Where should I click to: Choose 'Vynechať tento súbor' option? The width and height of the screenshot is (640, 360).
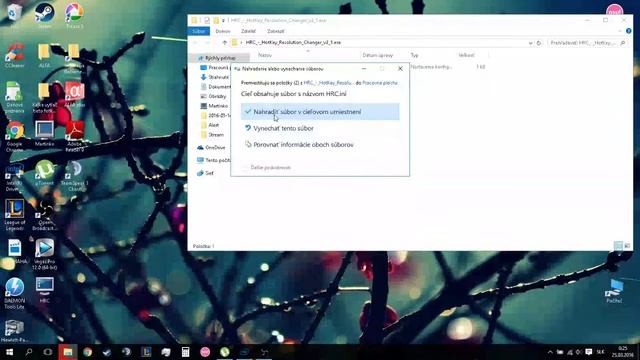click(x=283, y=128)
